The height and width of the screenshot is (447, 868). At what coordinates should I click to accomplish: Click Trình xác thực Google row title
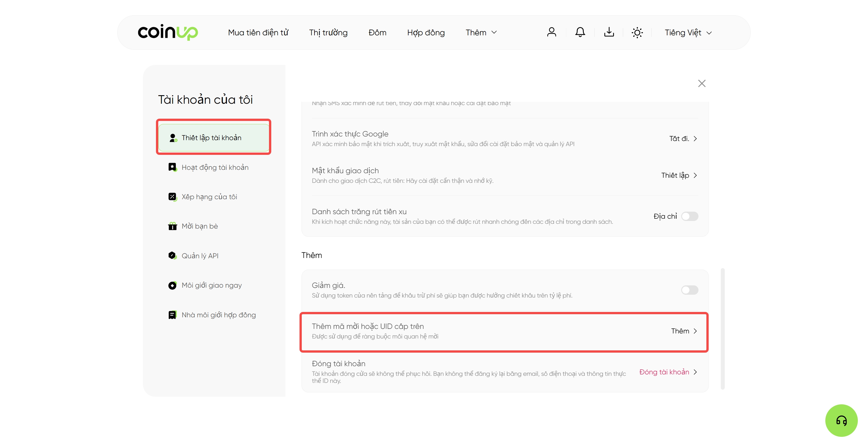coord(350,134)
